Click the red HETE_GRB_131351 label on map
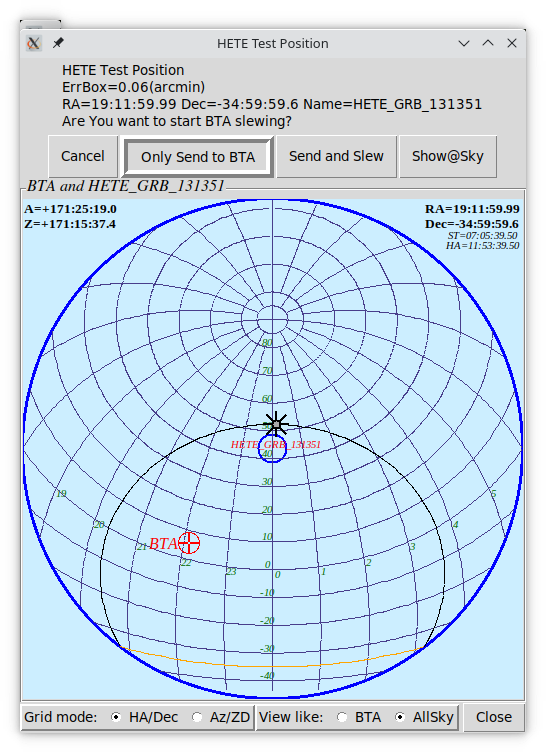This screenshot has height=753, width=546. click(x=276, y=445)
